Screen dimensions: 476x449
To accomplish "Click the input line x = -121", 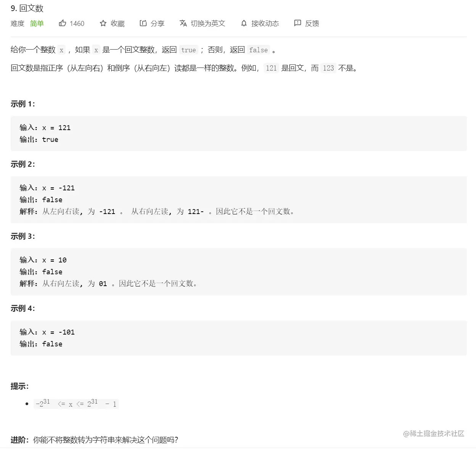I will [47, 188].
